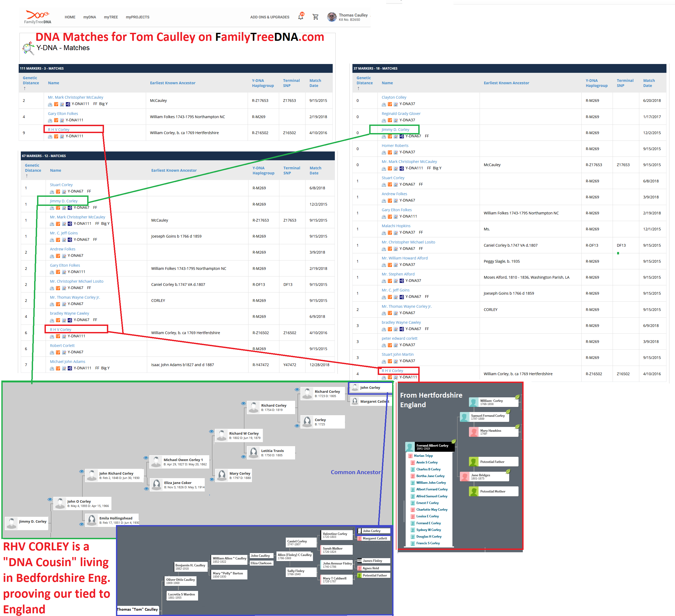Select Ferrand Albert Corley tree card
The image size is (675, 616).
pyautogui.click(x=432, y=446)
